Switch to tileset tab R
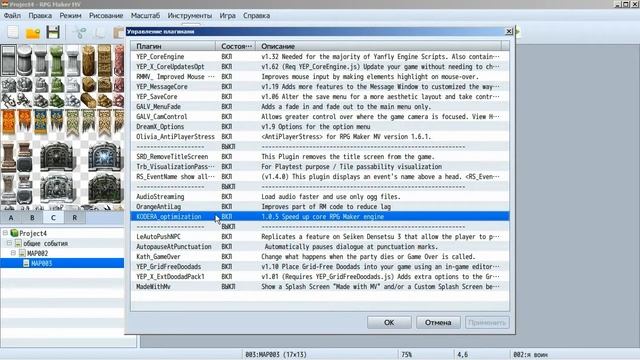Image resolution: width=640 pixels, height=360 pixels. (x=75, y=218)
